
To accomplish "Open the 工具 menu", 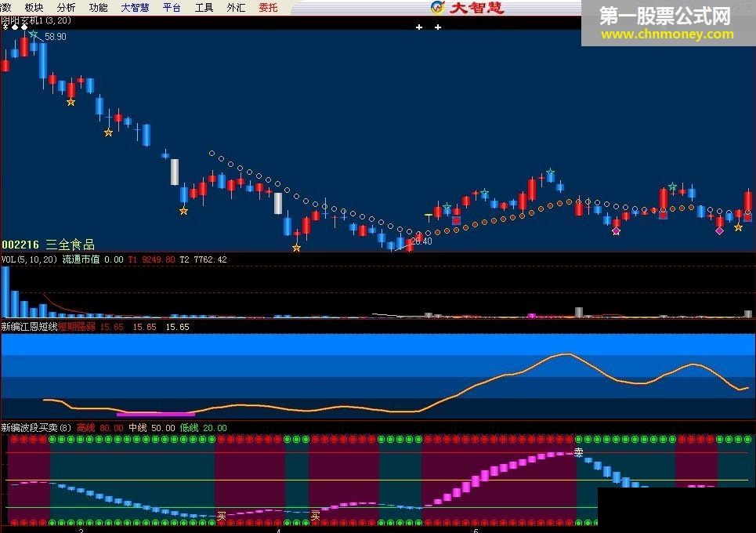I will coord(204,7).
